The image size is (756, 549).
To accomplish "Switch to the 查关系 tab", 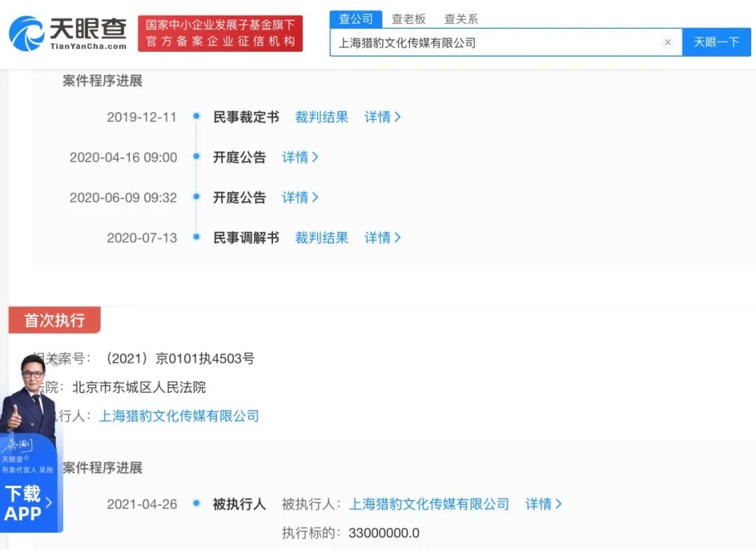I will tap(461, 19).
